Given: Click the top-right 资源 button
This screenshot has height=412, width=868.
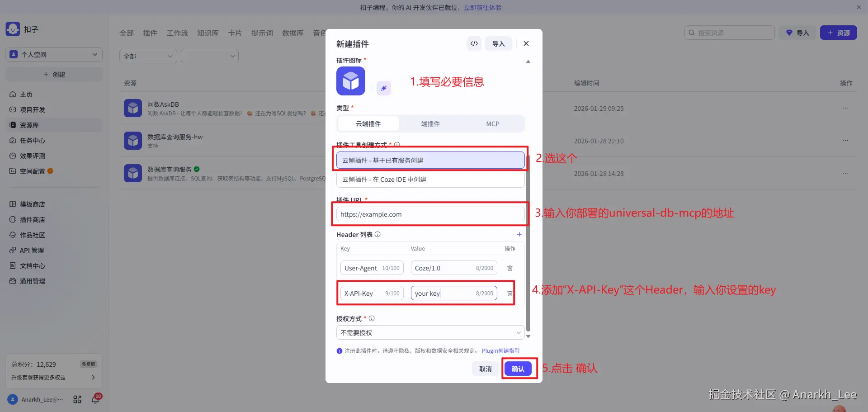Looking at the screenshot, I should pos(839,33).
